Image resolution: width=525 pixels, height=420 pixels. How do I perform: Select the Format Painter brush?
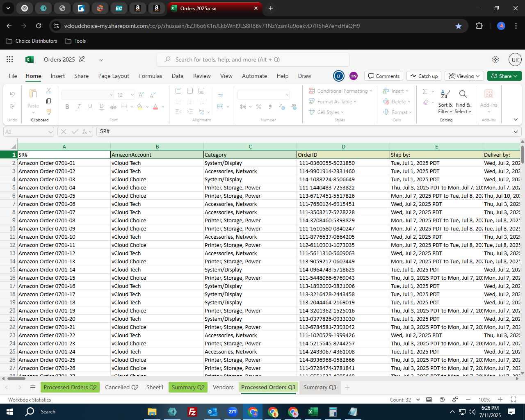pos(49,111)
